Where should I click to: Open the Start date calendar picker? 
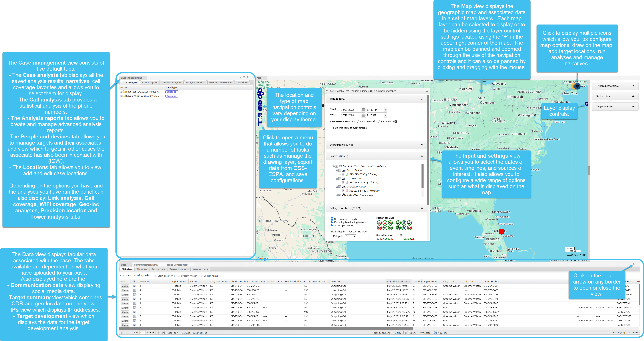363,110
